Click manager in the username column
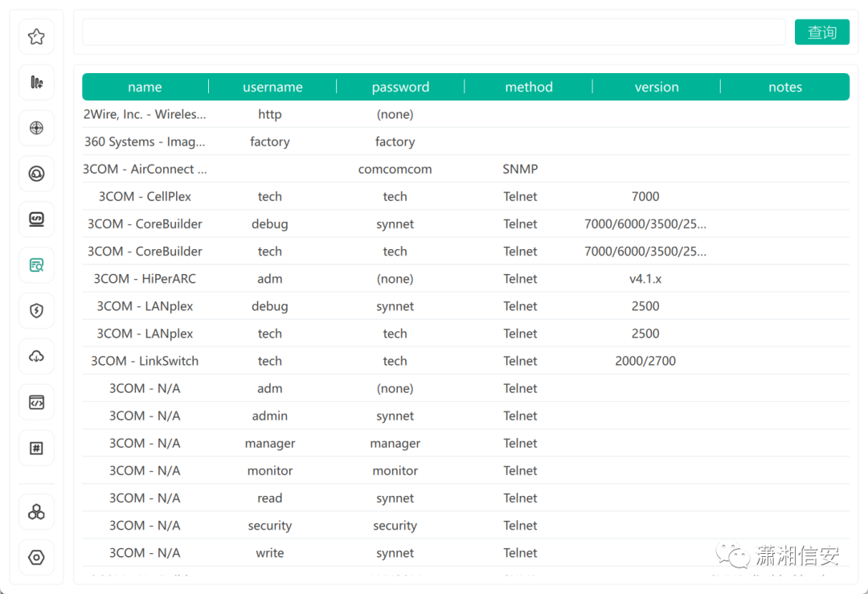 coord(269,444)
